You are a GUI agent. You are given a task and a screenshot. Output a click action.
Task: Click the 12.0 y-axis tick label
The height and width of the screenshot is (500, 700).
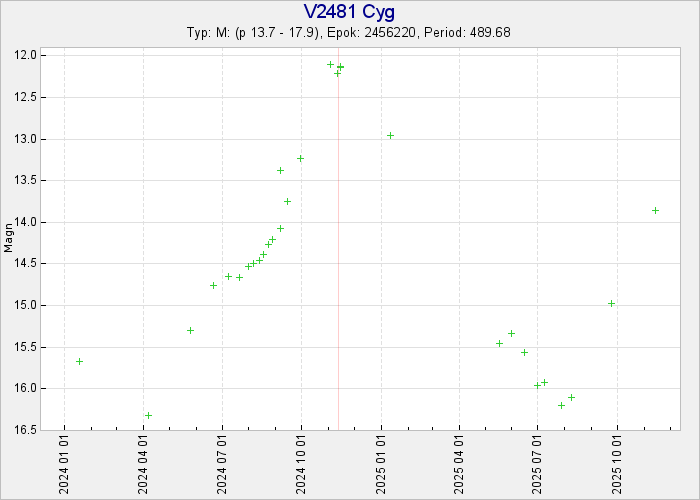[x=28, y=55]
